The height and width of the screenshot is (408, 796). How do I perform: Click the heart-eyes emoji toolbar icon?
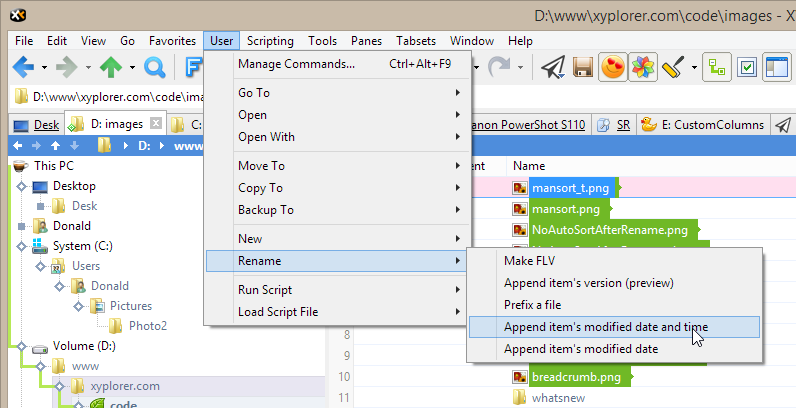click(612, 67)
